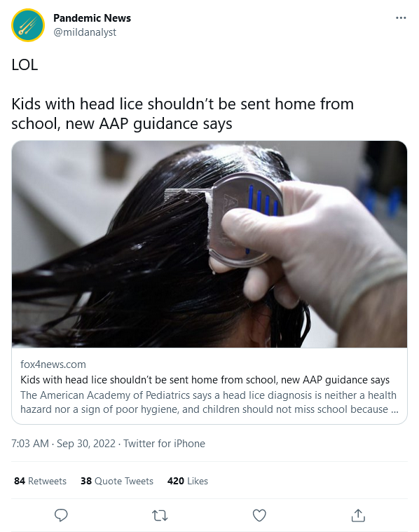
Task: Like the tweet with heart icon
Action: (x=259, y=515)
